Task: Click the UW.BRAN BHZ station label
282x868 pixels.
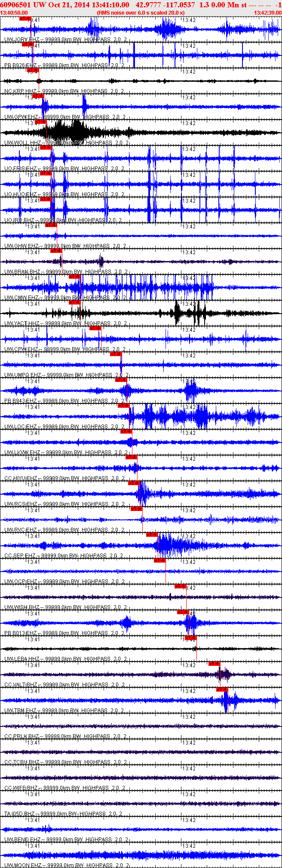Action: coord(22,272)
